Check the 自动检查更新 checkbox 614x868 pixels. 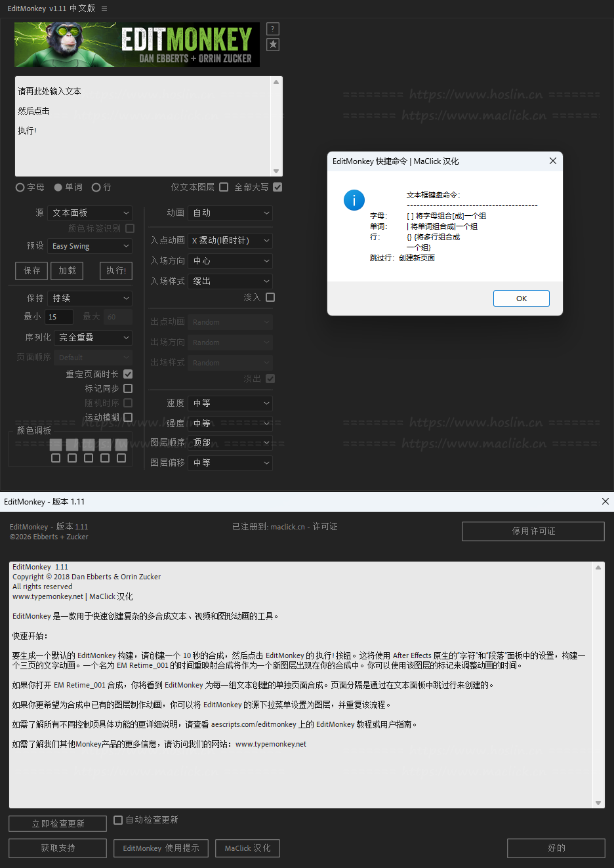118,820
